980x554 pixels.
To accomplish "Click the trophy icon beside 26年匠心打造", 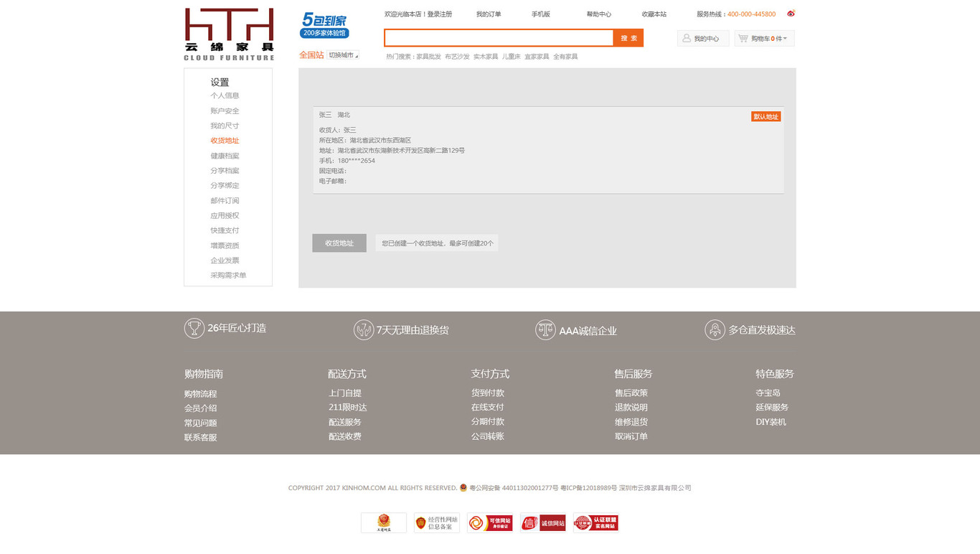I will (x=194, y=329).
